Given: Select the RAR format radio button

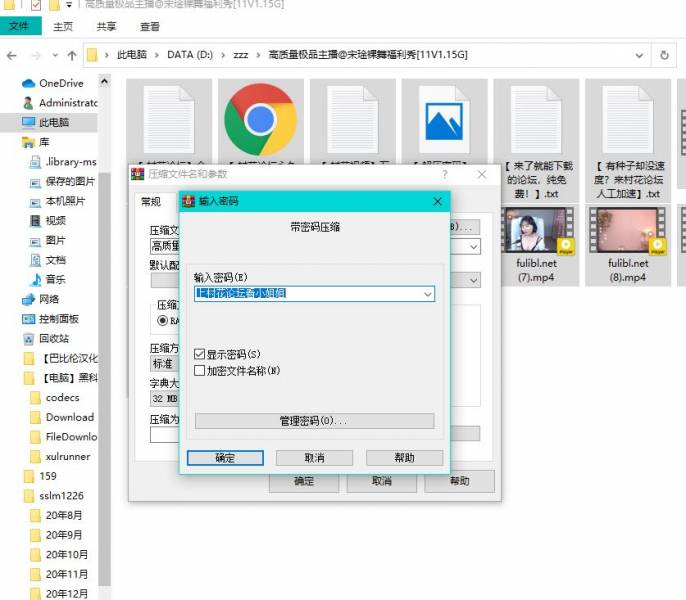Looking at the screenshot, I should [163, 321].
